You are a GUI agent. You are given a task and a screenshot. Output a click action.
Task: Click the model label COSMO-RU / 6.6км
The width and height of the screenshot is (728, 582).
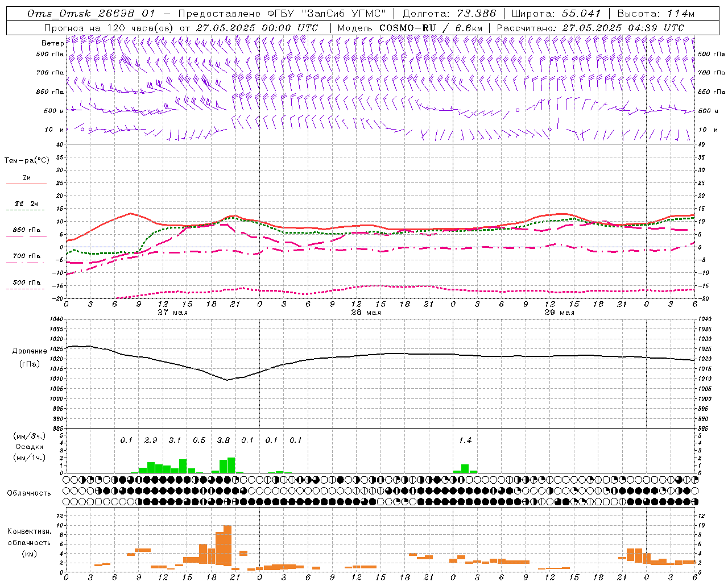tap(431, 28)
